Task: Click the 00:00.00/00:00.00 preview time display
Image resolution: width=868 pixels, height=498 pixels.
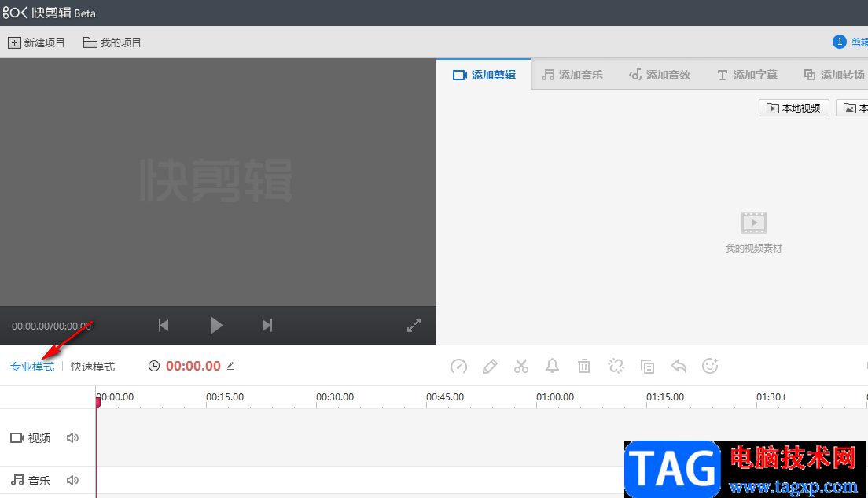Action: [x=51, y=326]
